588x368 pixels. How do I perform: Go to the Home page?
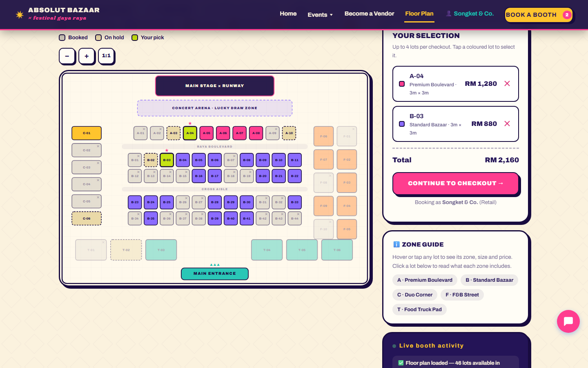click(288, 13)
